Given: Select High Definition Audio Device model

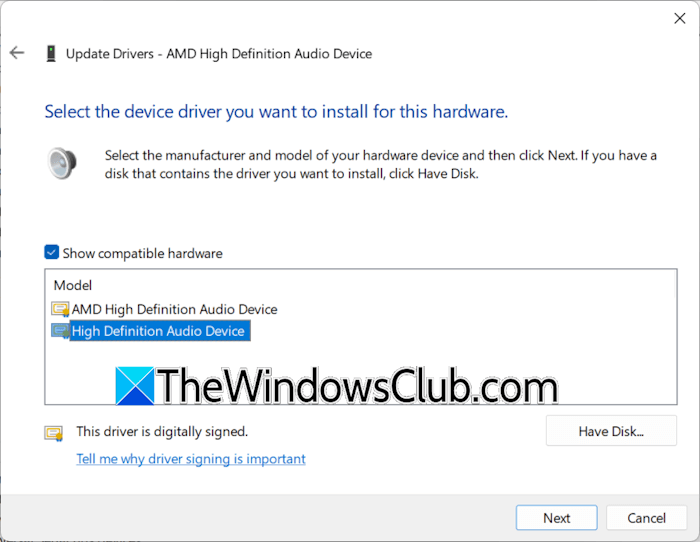Looking at the screenshot, I should 160,331.
